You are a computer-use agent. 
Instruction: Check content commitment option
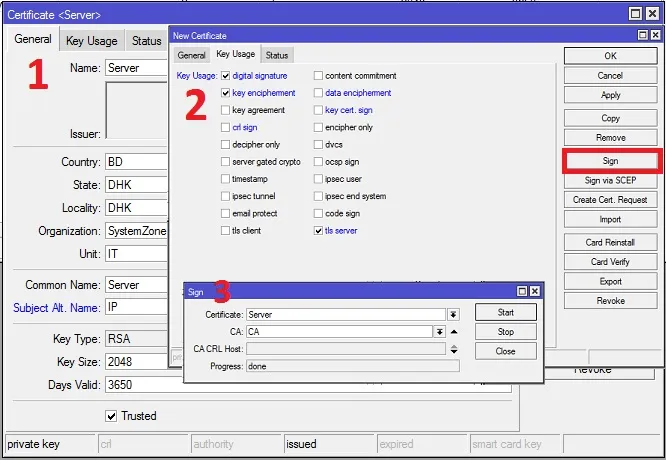click(x=318, y=76)
